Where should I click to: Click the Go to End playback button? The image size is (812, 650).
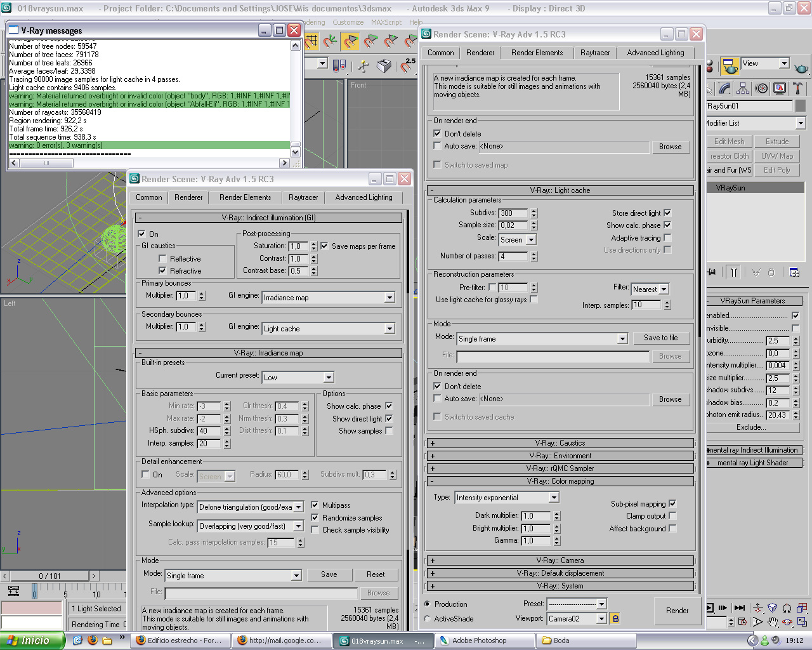click(739, 607)
